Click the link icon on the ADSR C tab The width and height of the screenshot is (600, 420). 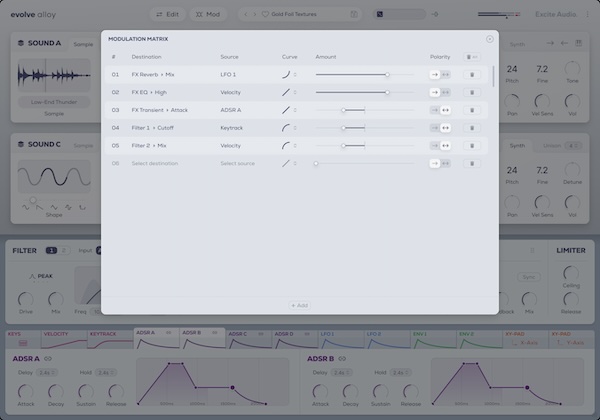click(261, 334)
